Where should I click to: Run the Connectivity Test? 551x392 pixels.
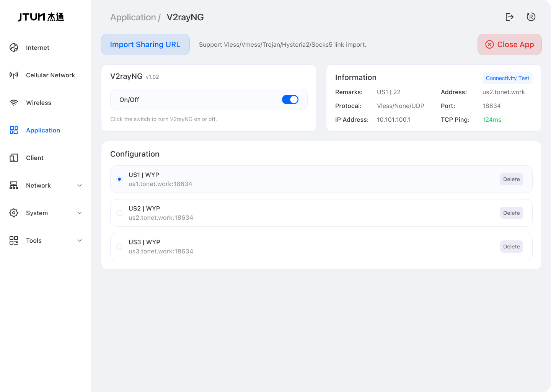[508, 78]
